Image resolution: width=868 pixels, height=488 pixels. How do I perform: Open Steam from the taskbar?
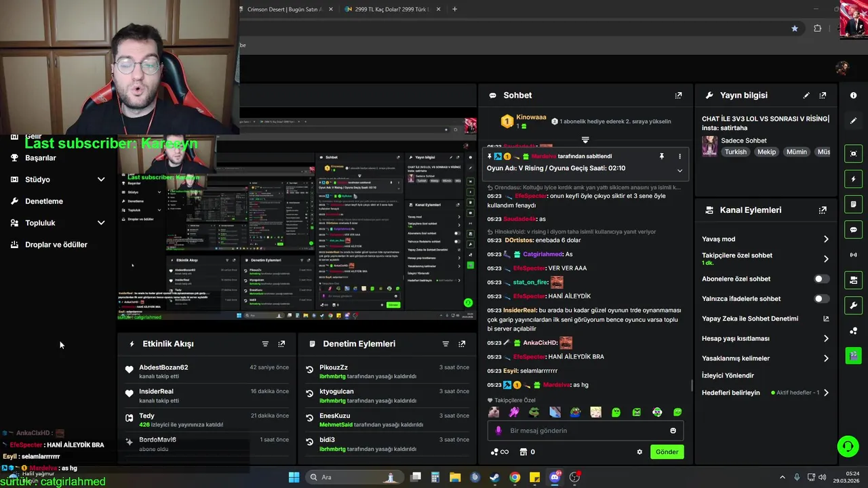pos(495,477)
